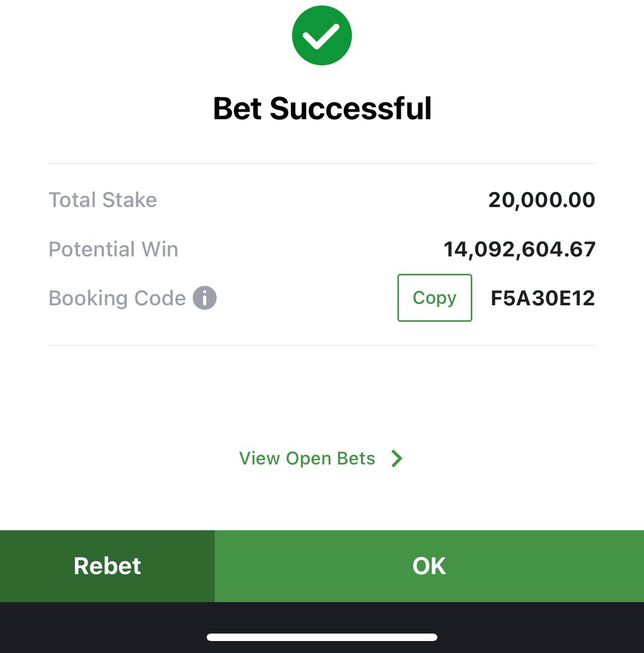
Task: Confirm with the OK button
Action: coord(429,566)
